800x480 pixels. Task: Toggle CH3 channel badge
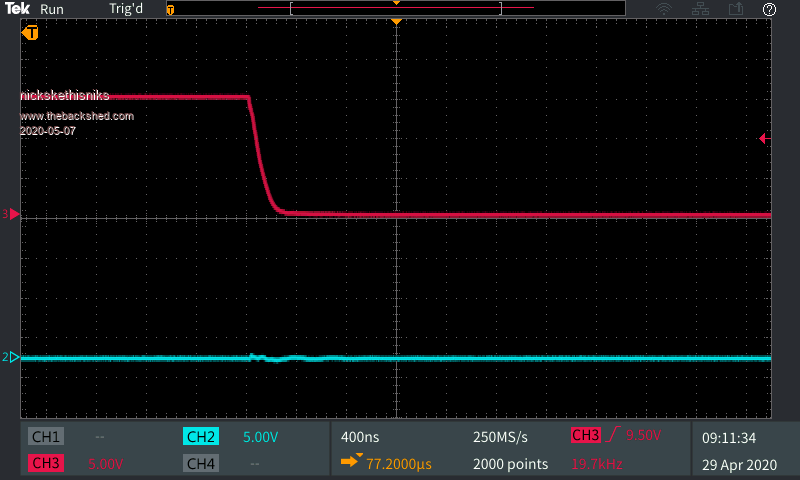46,463
